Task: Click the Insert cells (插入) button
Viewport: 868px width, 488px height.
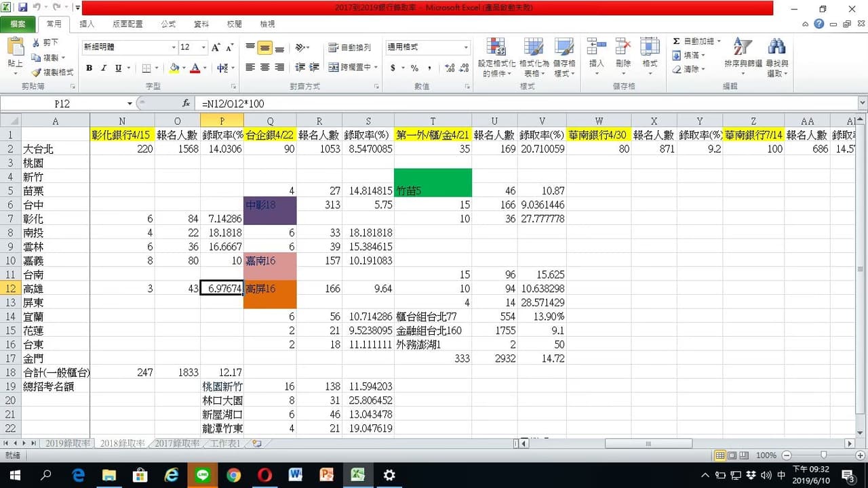Action: coord(596,58)
